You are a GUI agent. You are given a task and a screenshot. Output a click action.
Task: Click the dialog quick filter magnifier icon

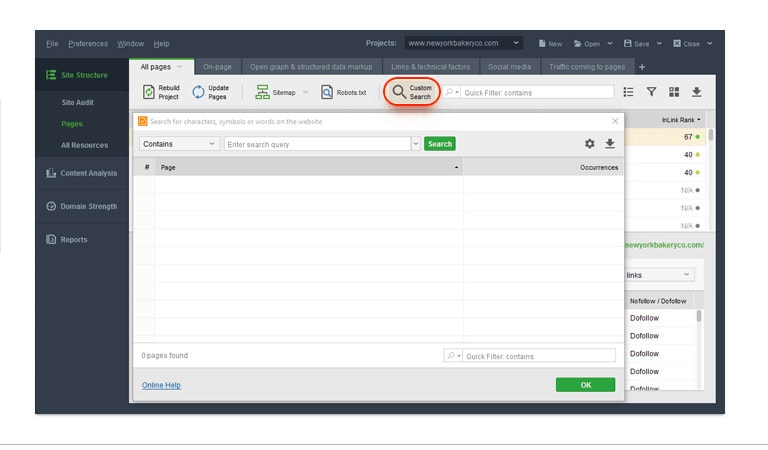[452, 356]
